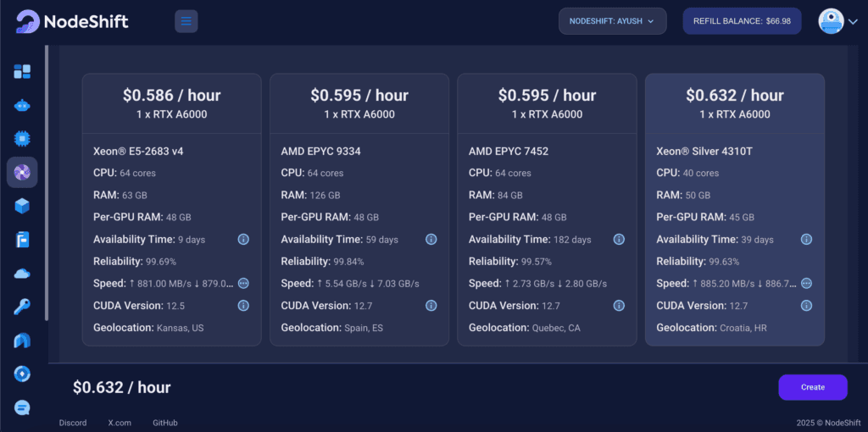Click 'Quebec, CA' geolocation text

[556, 328]
